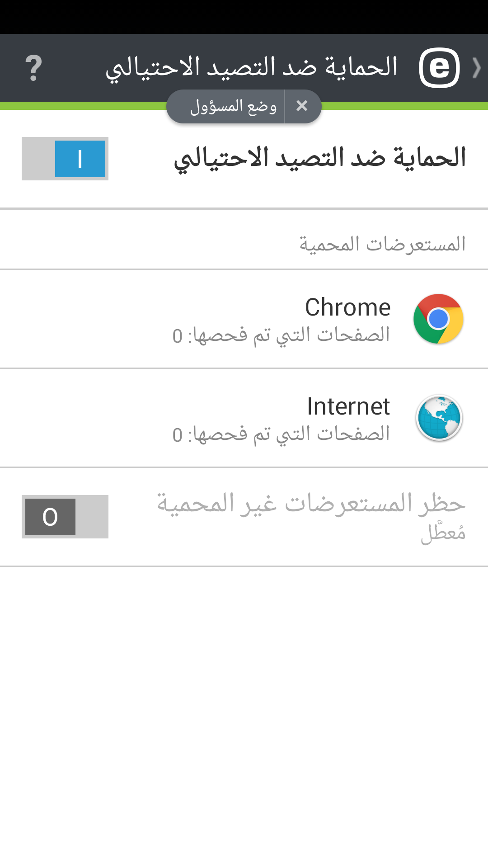Viewport: 488px width, 868px height.
Task: Tap the Chrome browser icon
Action: click(x=438, y=319)
